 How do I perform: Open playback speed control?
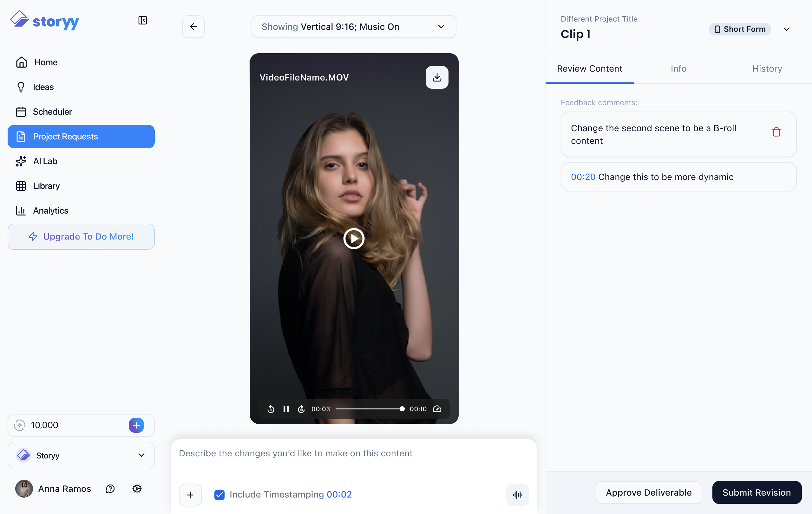pos(437,409)
